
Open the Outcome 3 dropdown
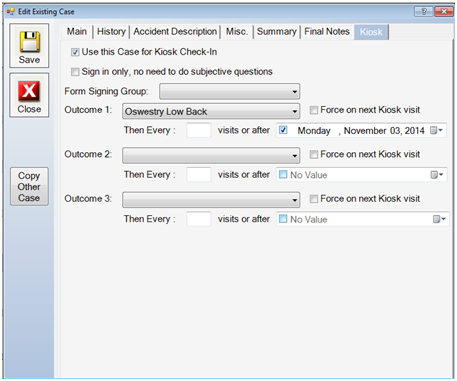pyautogui.click(x=211, y=200)
